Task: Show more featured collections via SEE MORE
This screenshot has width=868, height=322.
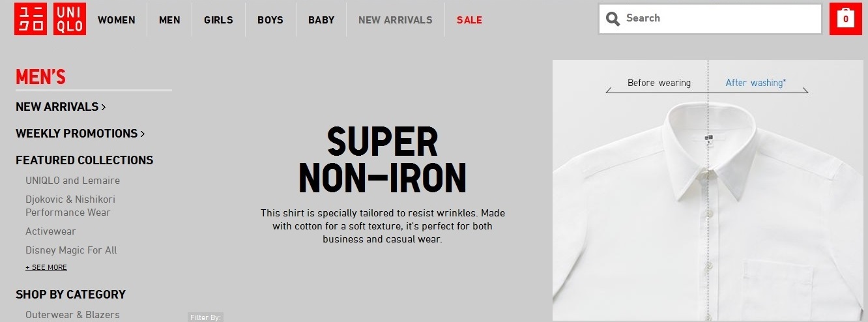Action: pos(46,267)
